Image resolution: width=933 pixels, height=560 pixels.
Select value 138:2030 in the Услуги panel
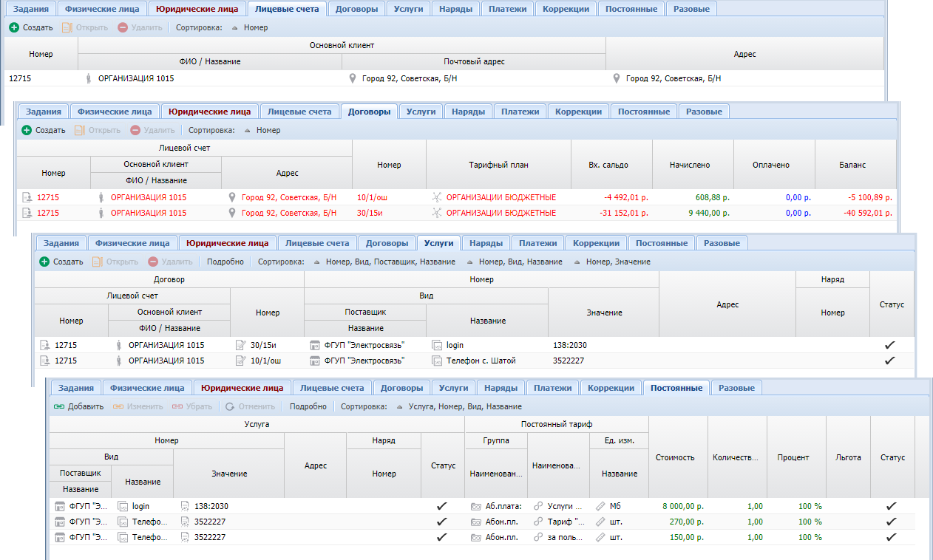click(570, 345)
